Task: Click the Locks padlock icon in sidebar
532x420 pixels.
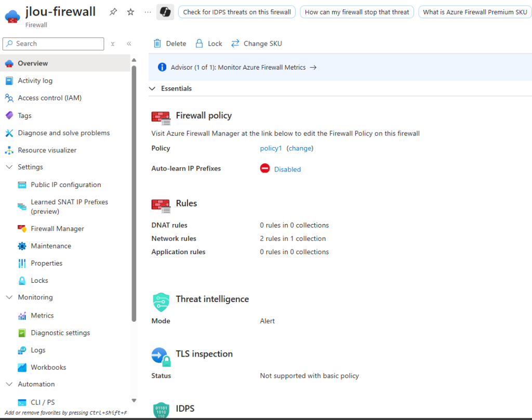Action: (22, 281)
